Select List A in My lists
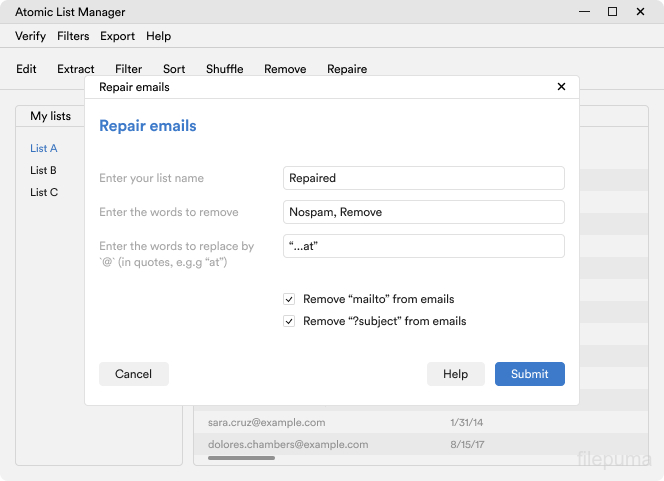This screenshot has height=481, width=664. point(44,148)
